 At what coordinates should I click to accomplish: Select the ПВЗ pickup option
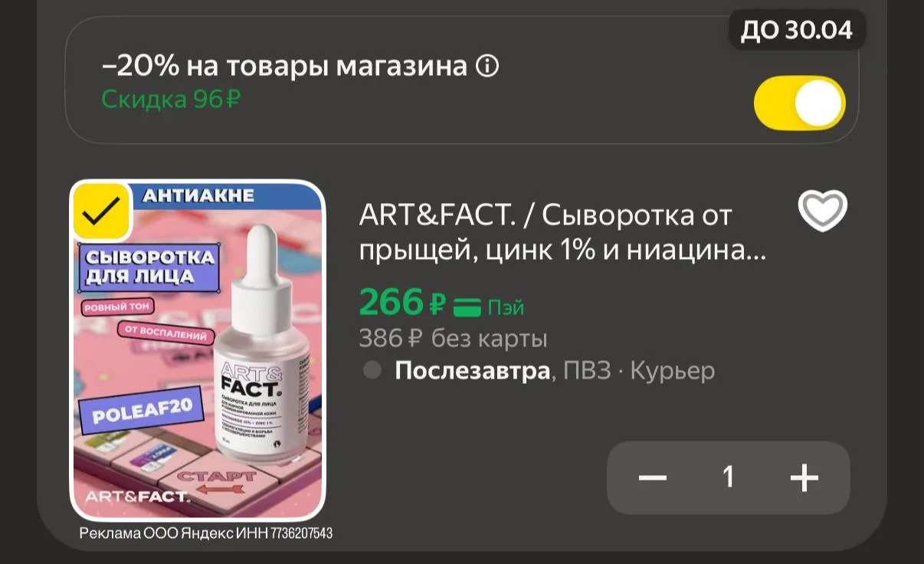[x=588, y=371]
